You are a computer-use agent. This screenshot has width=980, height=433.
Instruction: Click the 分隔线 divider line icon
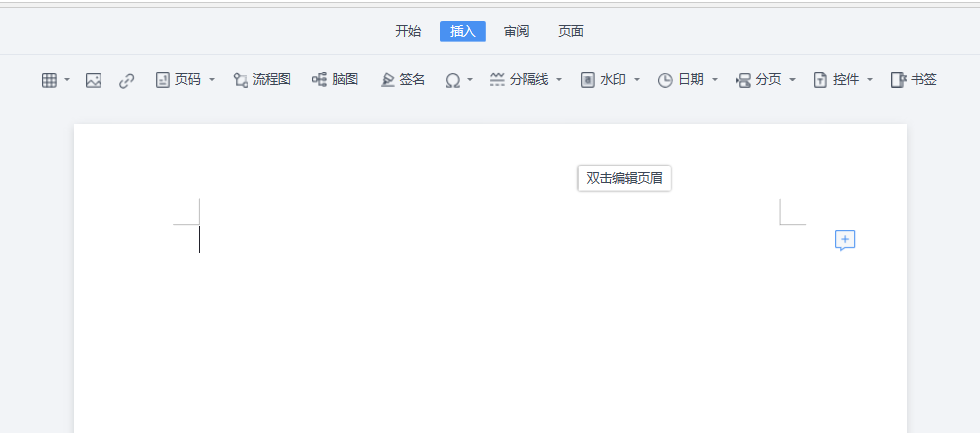tap(497, 80)
